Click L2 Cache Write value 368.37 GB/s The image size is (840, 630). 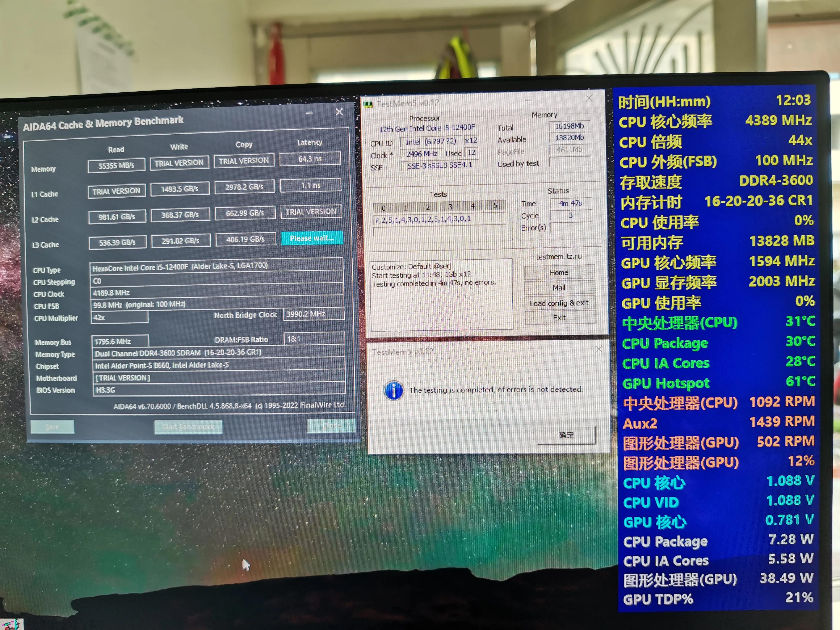tap(180, 215)
